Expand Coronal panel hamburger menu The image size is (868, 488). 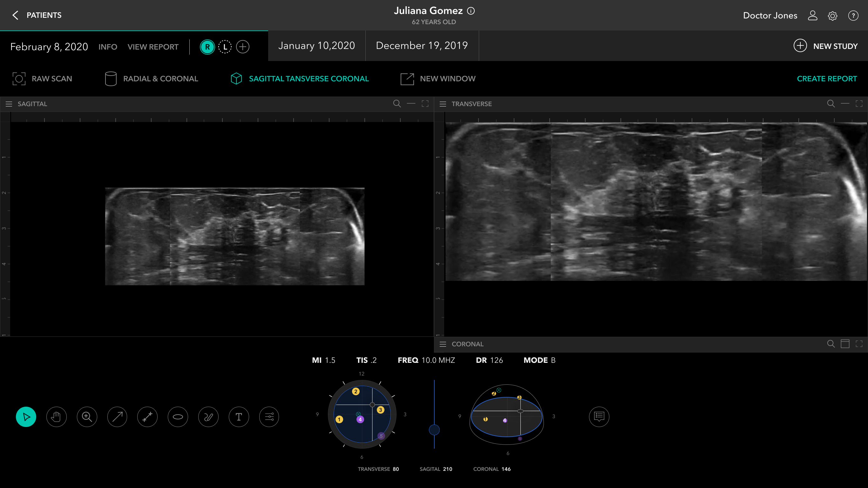(x=443, y=344)
